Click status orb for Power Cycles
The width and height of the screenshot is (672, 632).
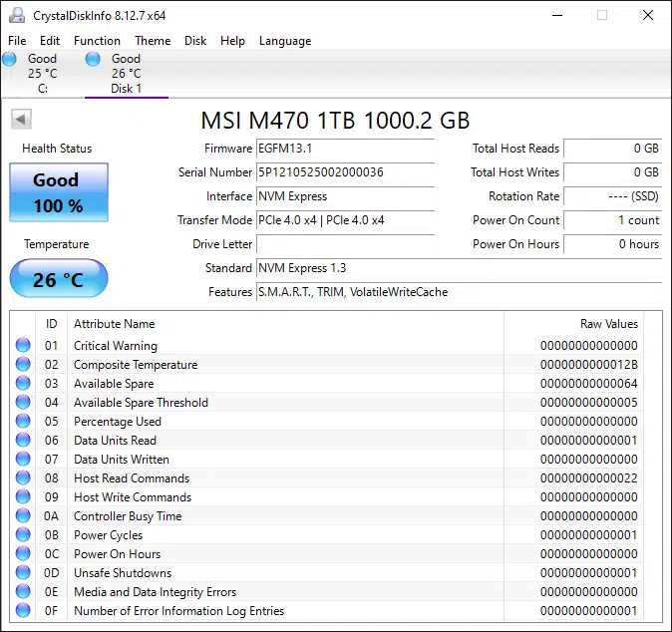click(x=23, y=534)
